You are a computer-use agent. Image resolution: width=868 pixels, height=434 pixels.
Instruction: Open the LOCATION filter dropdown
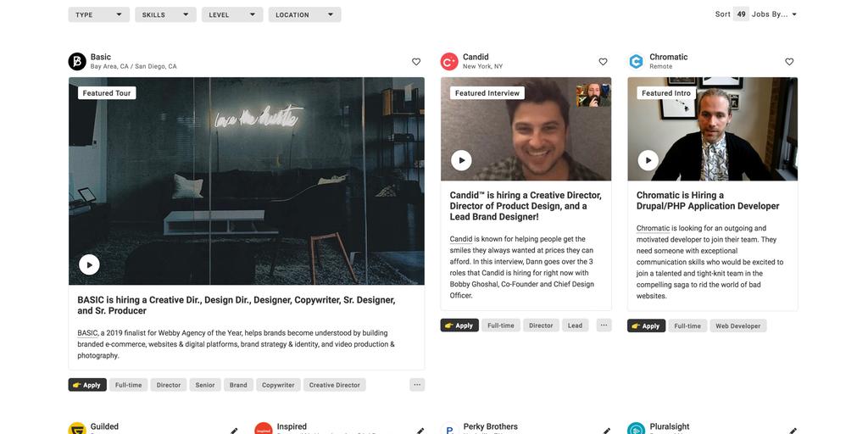click(304, 14)
